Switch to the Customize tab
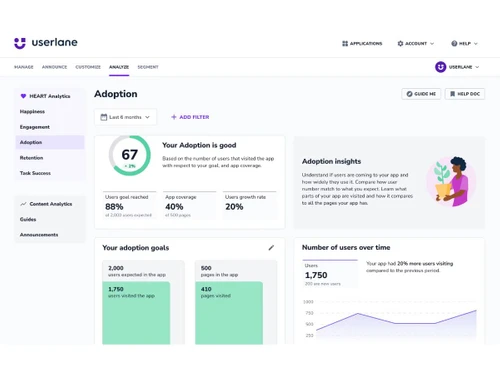 click(x=88, y=67)
